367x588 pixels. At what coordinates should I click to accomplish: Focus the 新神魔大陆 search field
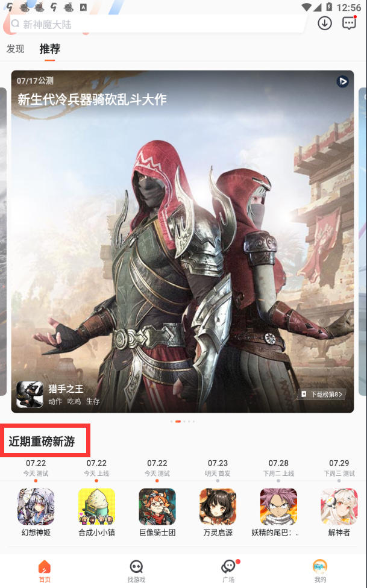(158, 24)
